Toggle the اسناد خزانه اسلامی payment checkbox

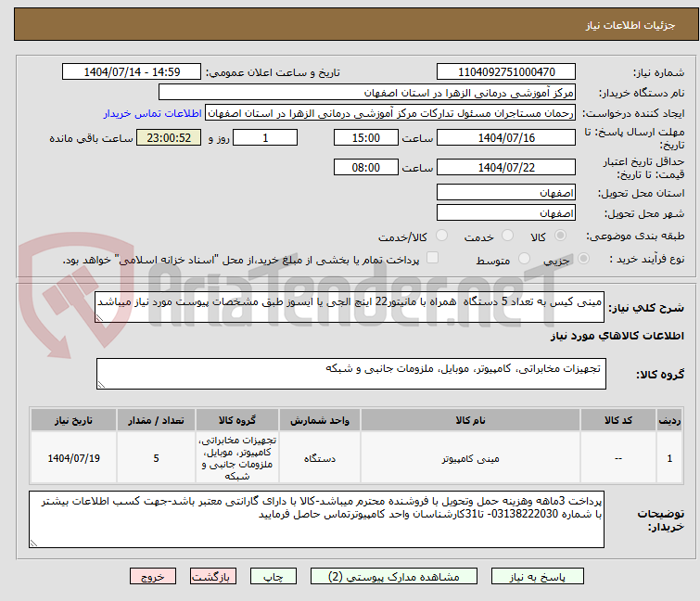coord(432,259)
